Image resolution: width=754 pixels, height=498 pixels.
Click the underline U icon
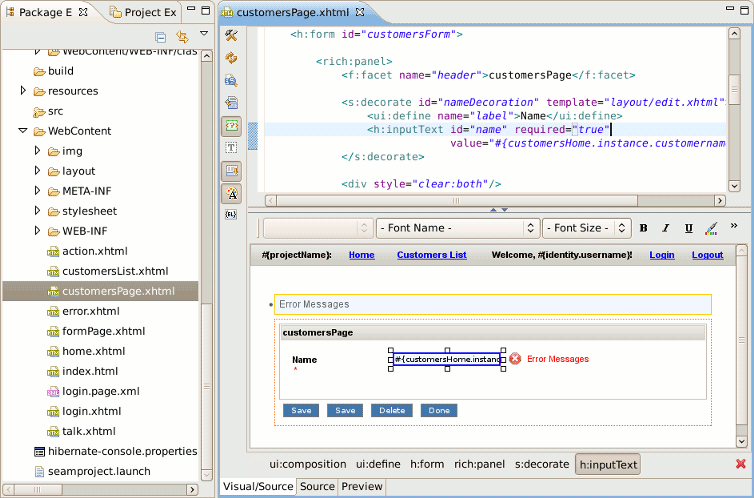coord(688,228)
